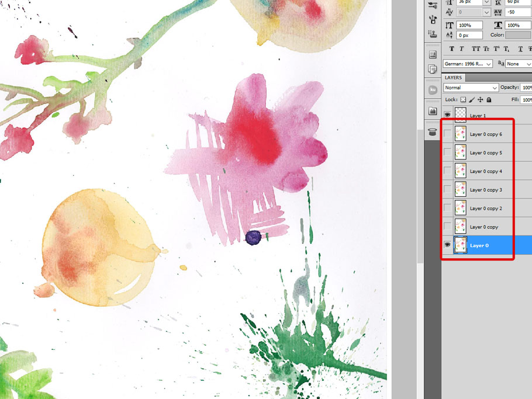Show the Layer 0 copy 3 layer
Image resolution: width=532 pixels, height=399 pixels.
[x=447, y=189]
